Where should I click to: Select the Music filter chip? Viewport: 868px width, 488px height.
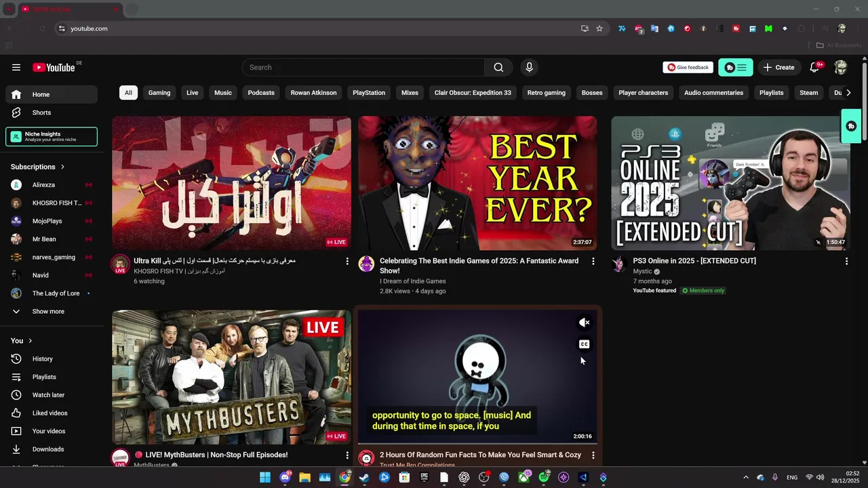pos(223,93)
